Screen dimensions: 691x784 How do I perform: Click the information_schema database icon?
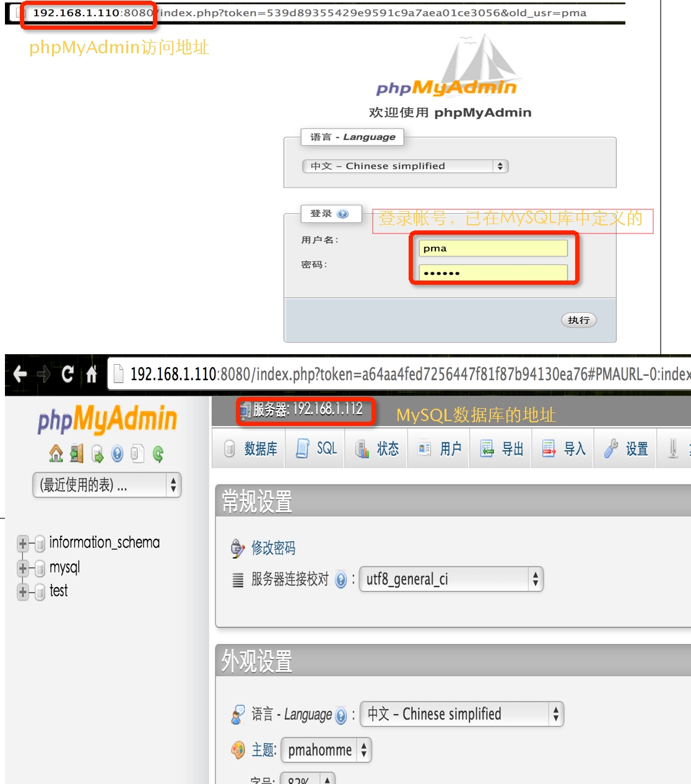40,544
